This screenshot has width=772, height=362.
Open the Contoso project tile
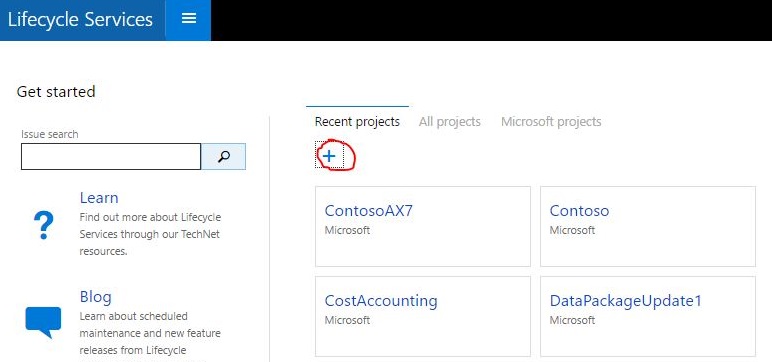[x=648, y=226]
